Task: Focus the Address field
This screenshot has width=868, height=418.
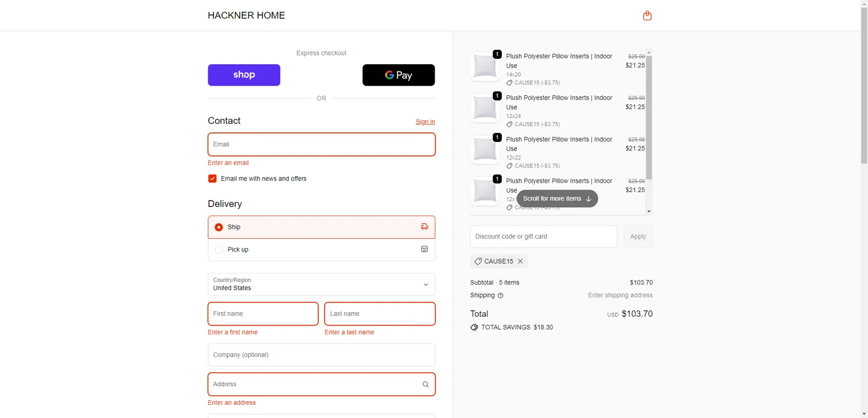Action: tap(321, 384)
